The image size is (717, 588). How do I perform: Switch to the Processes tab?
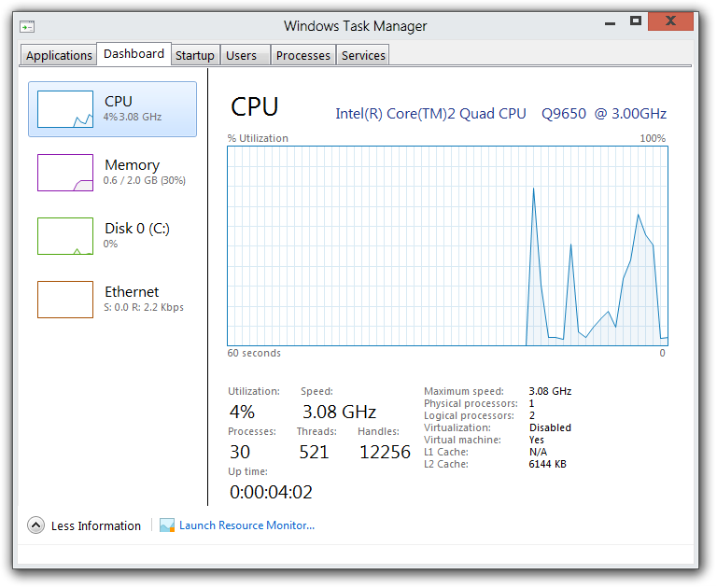[303, 56]
